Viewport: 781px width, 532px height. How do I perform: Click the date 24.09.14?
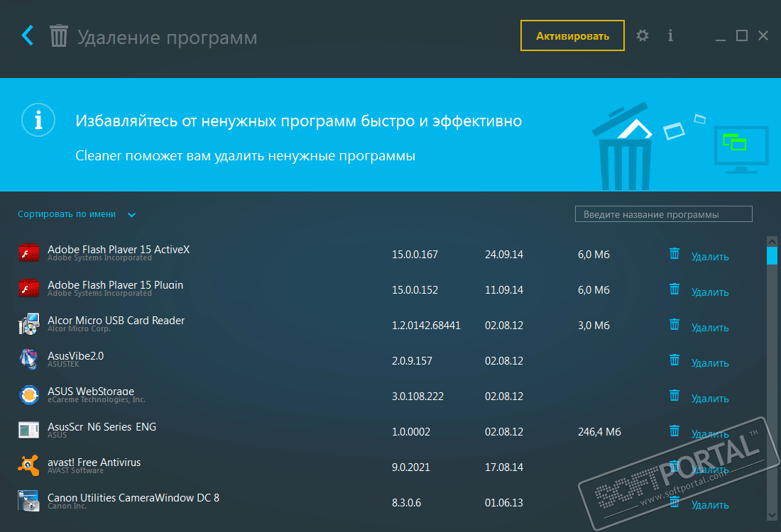(504, 255)
